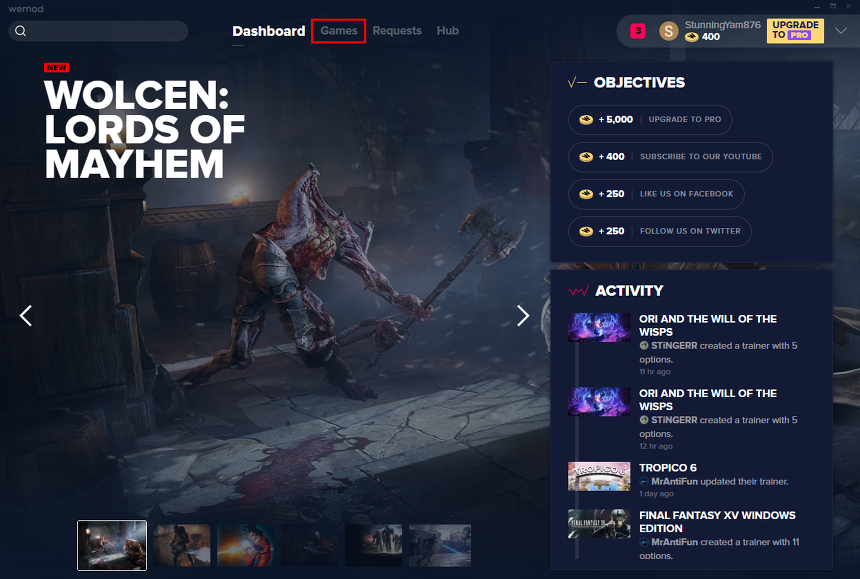Open the Requests tab
The height and width of the screenshot is (579, 860).
pos(397,31)
